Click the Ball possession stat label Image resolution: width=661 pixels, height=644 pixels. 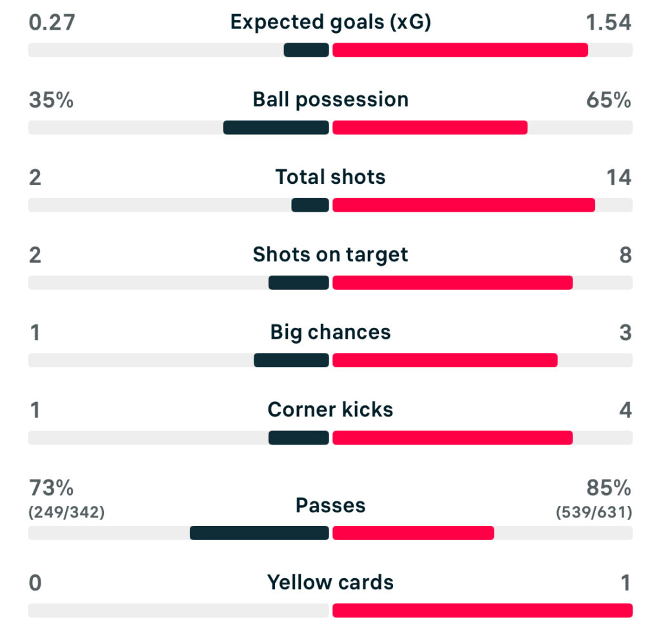click(330, 100)
